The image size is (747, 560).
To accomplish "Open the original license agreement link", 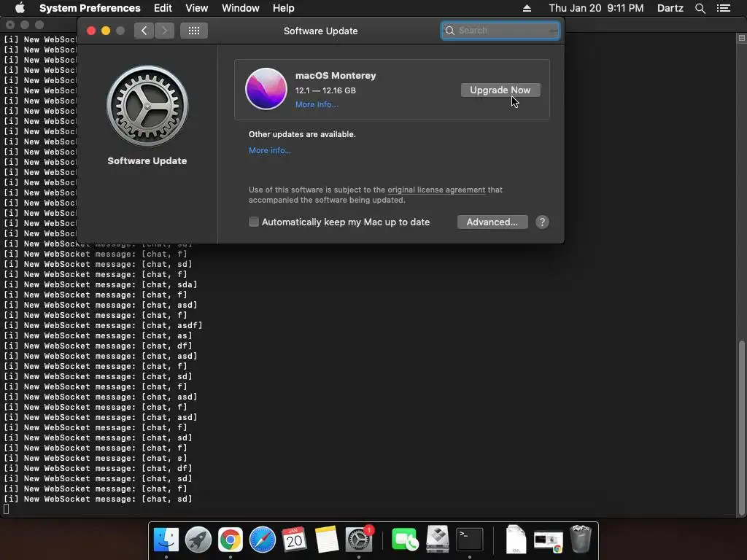I will click(436, 190).
